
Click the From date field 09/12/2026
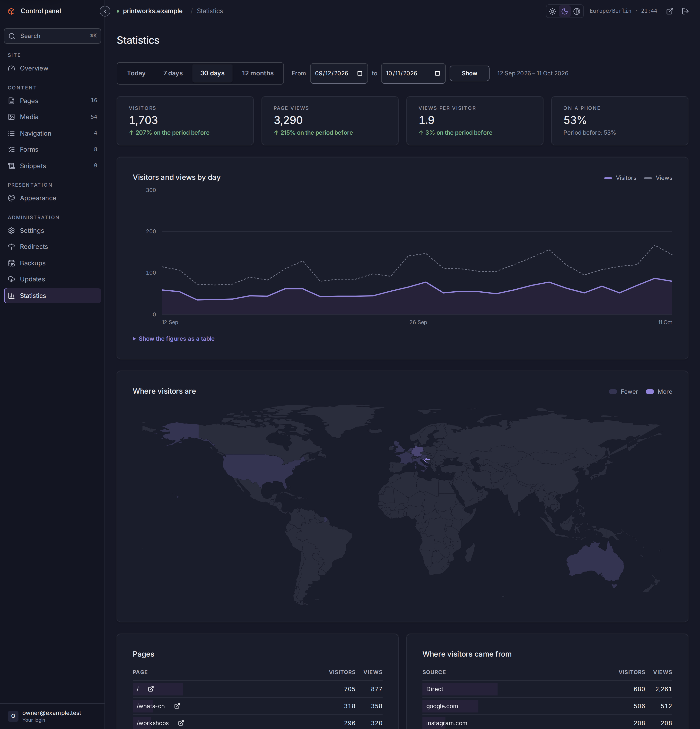coord(339,73)
